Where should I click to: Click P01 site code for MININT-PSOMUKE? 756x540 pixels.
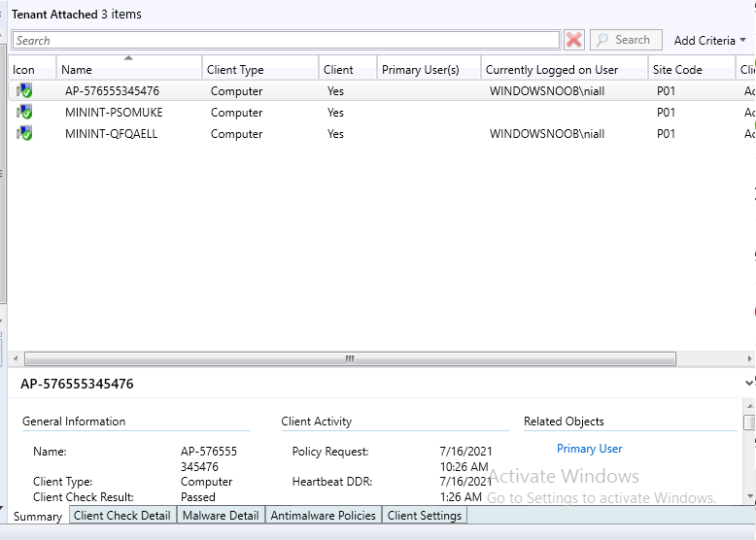coord(666,113)
